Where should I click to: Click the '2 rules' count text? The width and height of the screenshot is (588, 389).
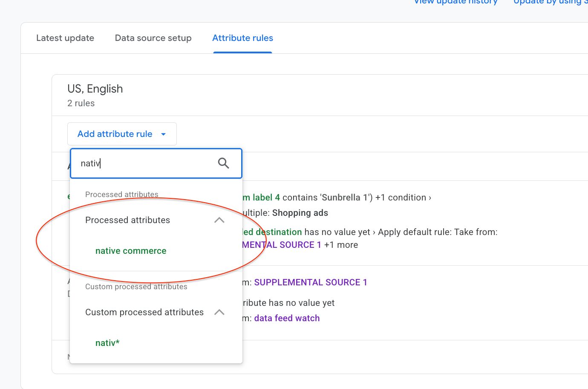[x=81, y=103]
